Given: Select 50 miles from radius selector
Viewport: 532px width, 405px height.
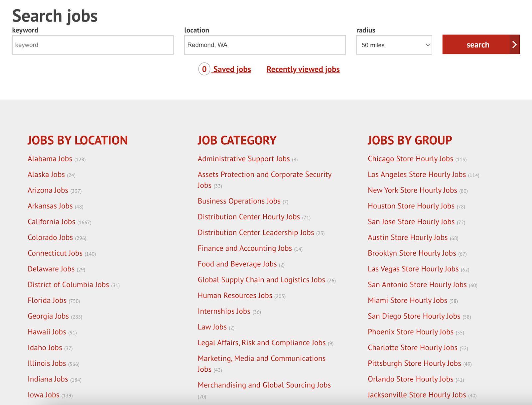Looking at the screenshot, I should click(x=394, y=45).
